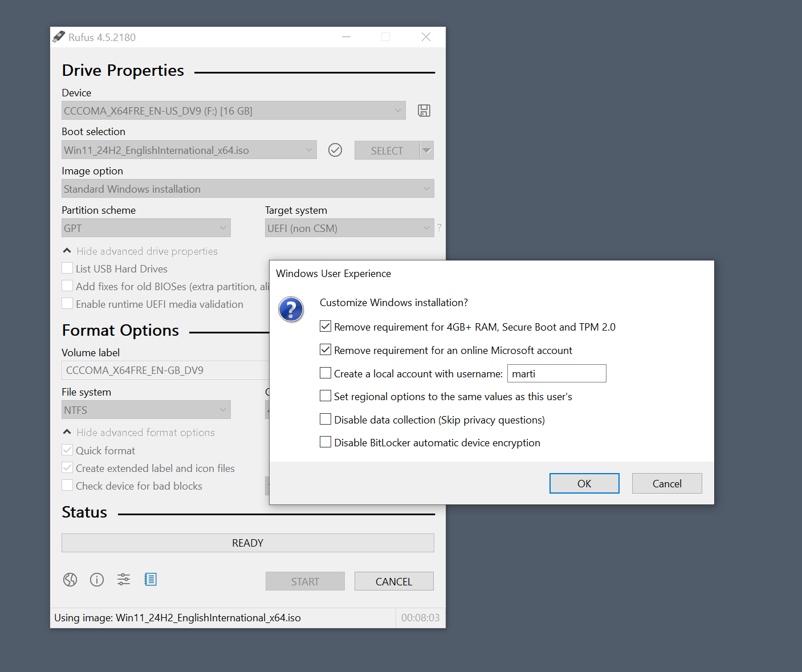Collapse Hide advanced format options
The height and width of the screenshot is (672, 802).
[x=139, y=432]
